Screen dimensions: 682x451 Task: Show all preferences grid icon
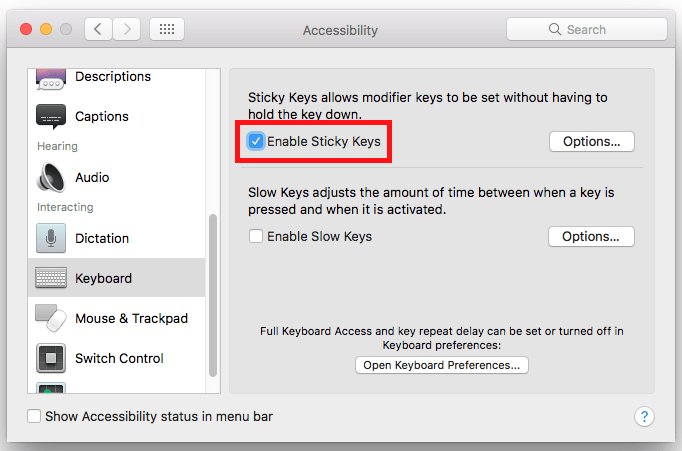pos(167,29)
